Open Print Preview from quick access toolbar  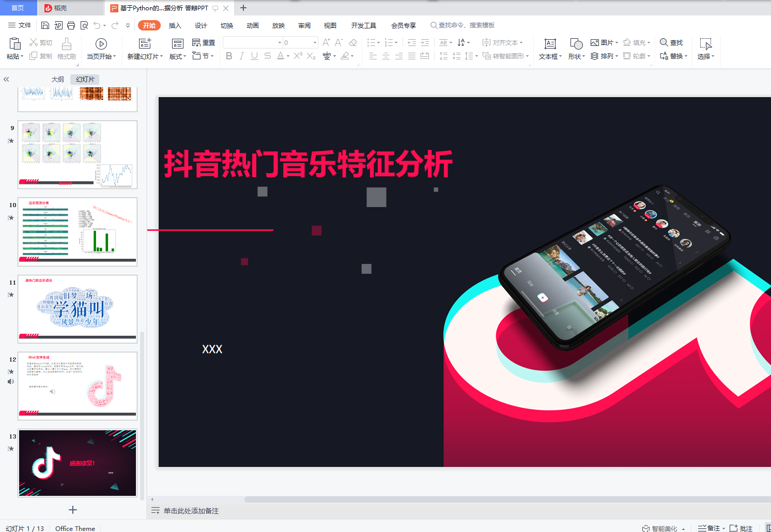click(x=84, y=25)
